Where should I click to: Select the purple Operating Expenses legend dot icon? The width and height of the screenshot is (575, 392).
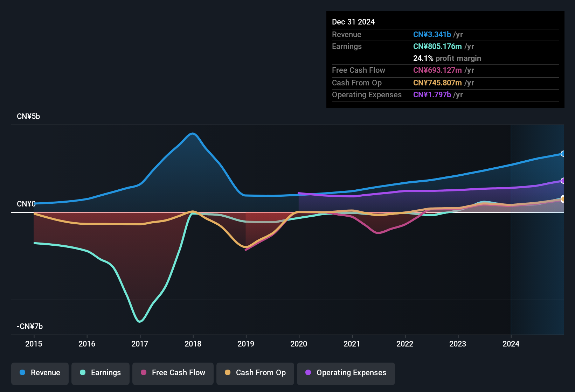[x=308, y=373]
